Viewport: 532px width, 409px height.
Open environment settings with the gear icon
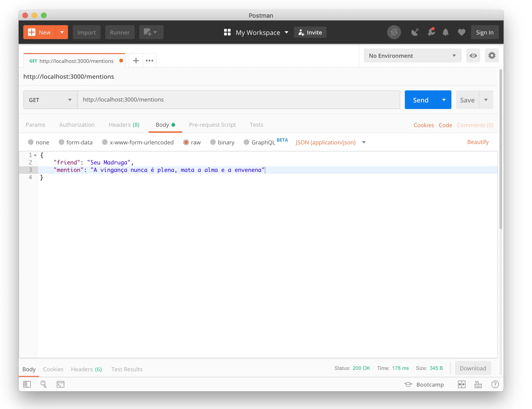tap(491, 55)
